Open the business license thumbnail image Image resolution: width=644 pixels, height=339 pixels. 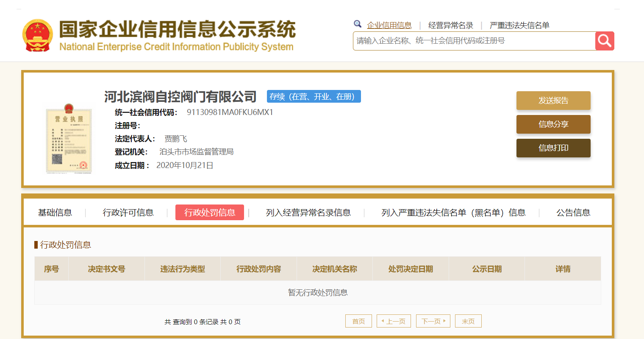coord(69,138)
